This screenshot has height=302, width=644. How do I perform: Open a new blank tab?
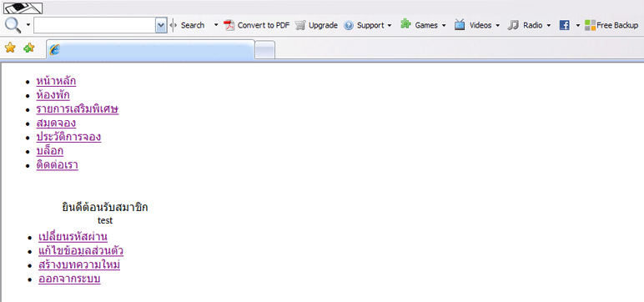(x=265, y=50)
